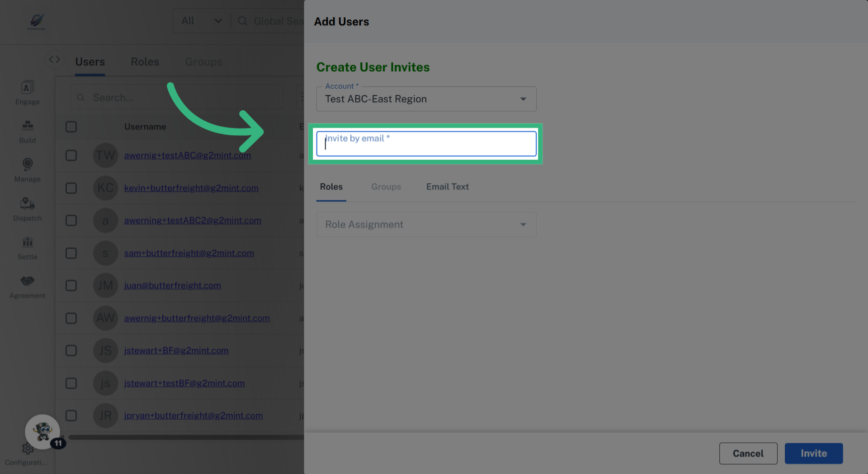Open the All filter dropdown beside Global Search
Image resolution: width=868 pixels, height=474 pixels.
[201, 20]
